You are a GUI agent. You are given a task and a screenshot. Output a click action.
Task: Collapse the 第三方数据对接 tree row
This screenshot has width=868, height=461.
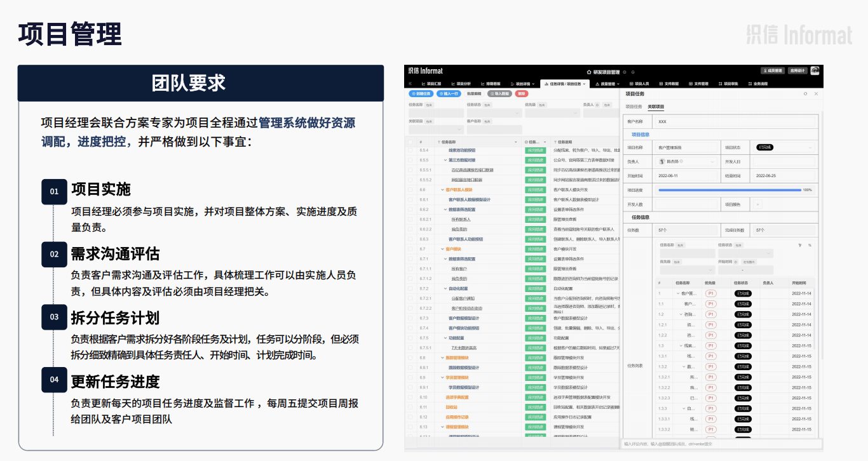[x=445, y=160]
